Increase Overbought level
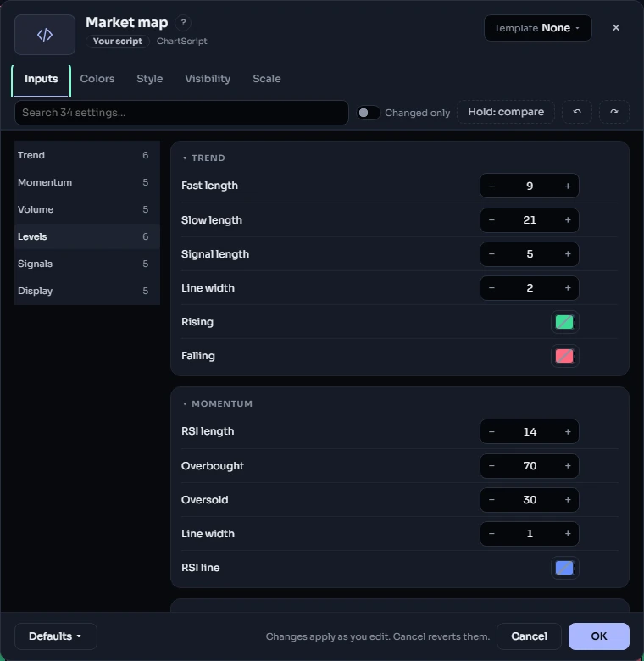Viewport: 644px width, 661px height. click(568, 466)
